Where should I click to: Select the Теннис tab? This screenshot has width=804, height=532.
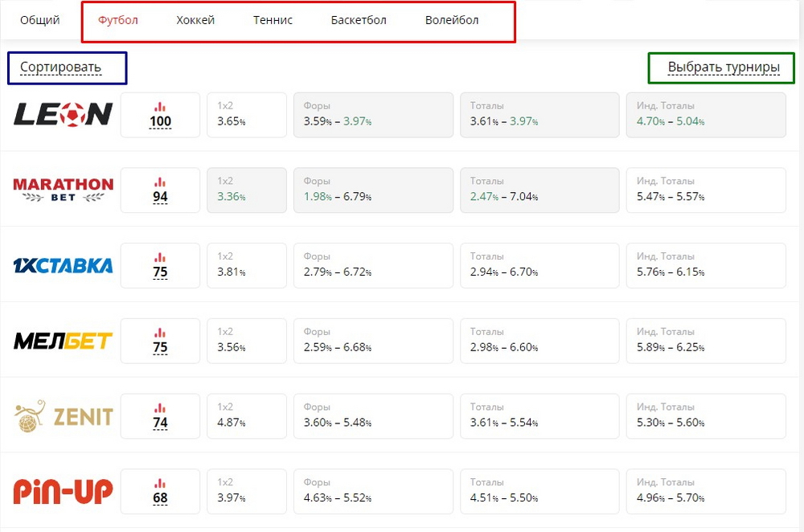(273, 20)
